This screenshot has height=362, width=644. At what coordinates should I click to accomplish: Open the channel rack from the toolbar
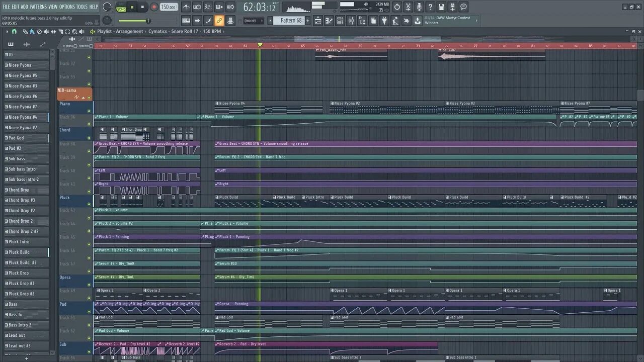click(x=340, y=21)
